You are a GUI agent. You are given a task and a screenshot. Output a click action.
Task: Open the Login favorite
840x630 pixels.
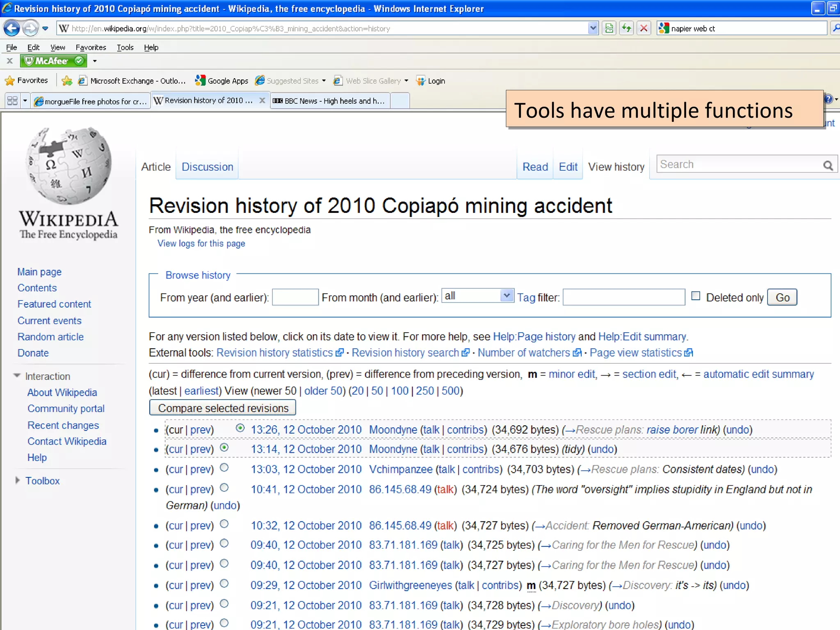431,80
